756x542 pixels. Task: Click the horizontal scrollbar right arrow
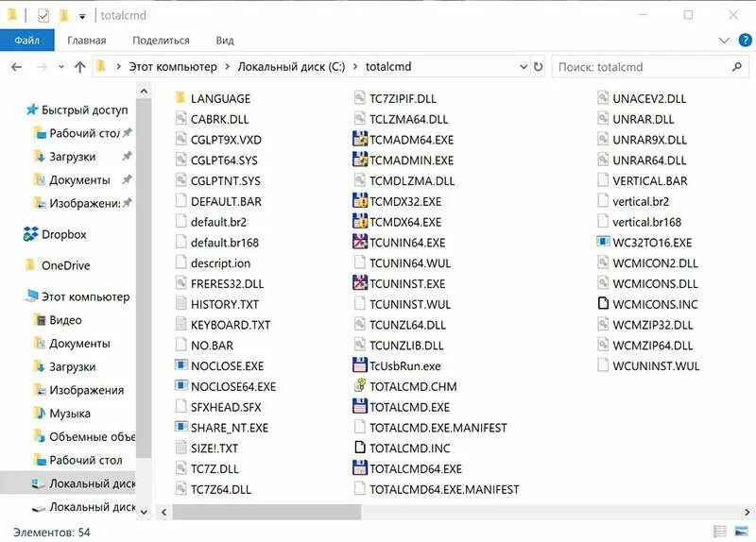747,512
